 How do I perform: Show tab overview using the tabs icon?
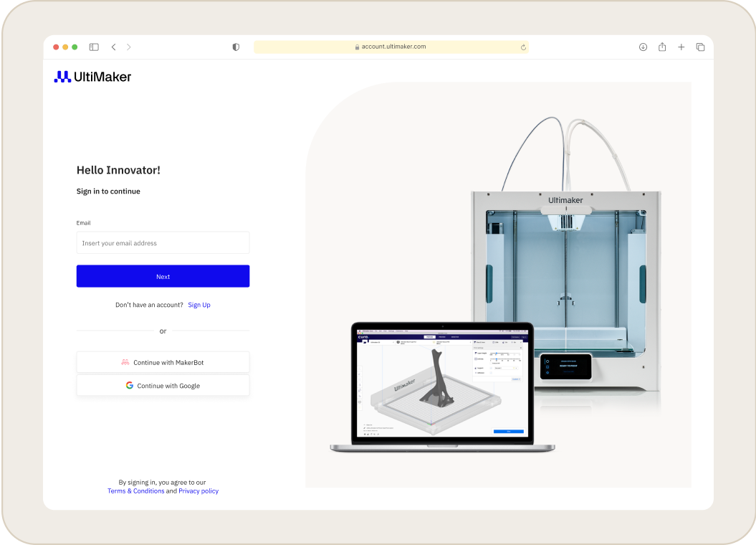(x=700, y=47)
